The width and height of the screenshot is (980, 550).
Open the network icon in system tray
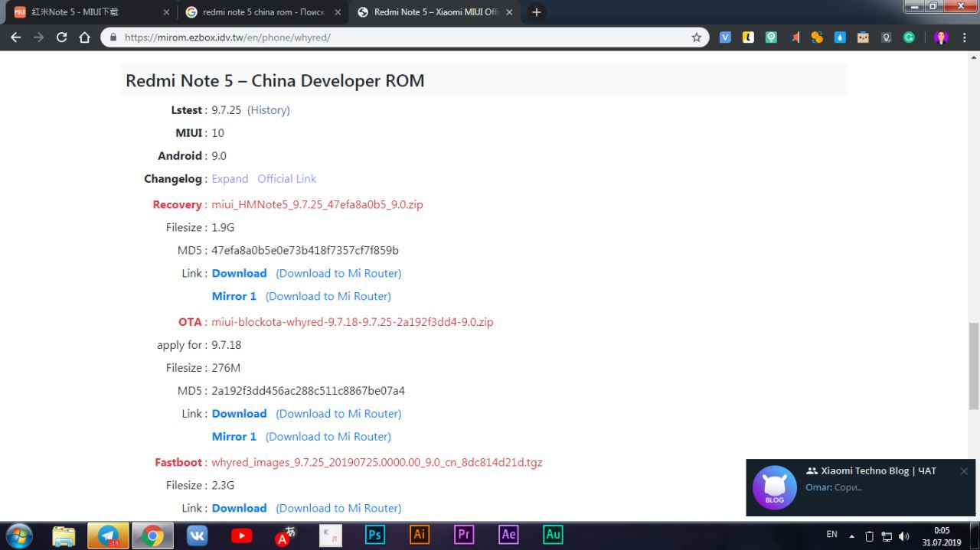(887, 536)
